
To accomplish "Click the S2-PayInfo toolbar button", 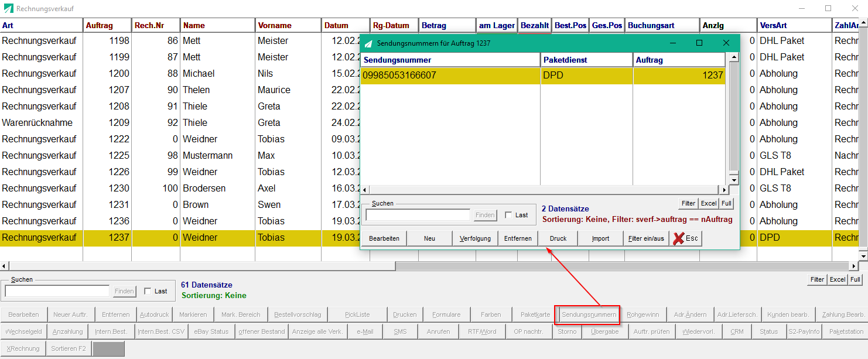I will [804, 331].
